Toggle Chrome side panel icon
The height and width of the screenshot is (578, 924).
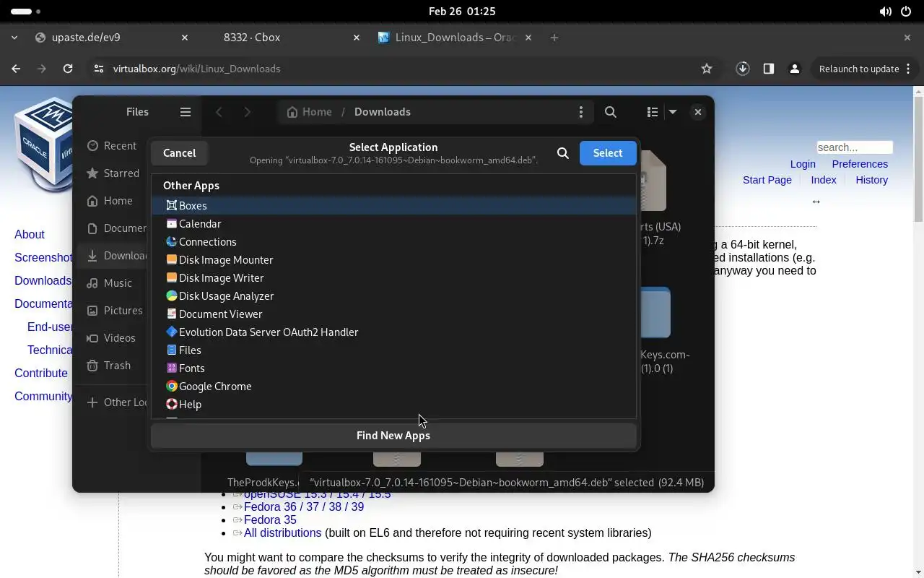[x=769, y=69]
